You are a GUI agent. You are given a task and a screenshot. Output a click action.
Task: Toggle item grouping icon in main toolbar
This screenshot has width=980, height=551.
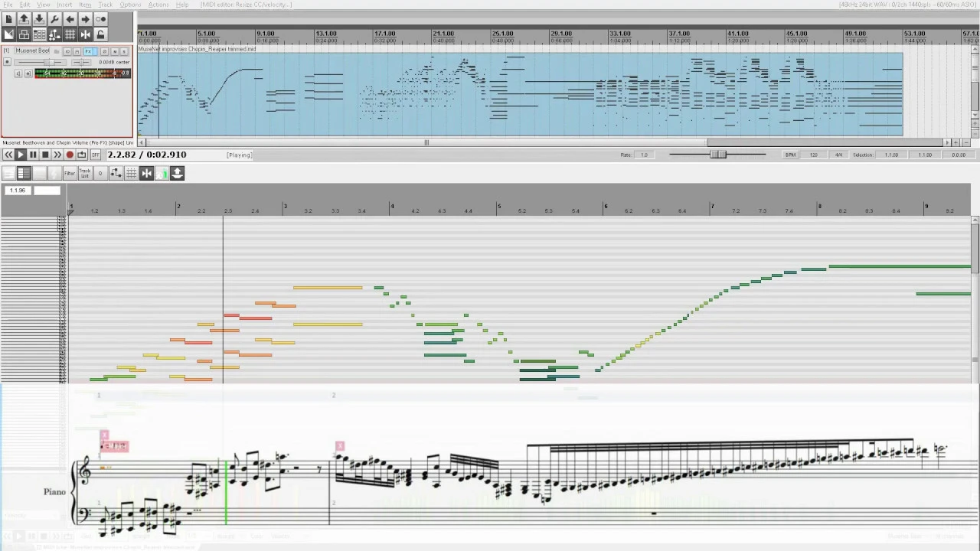tap(24, 34)
